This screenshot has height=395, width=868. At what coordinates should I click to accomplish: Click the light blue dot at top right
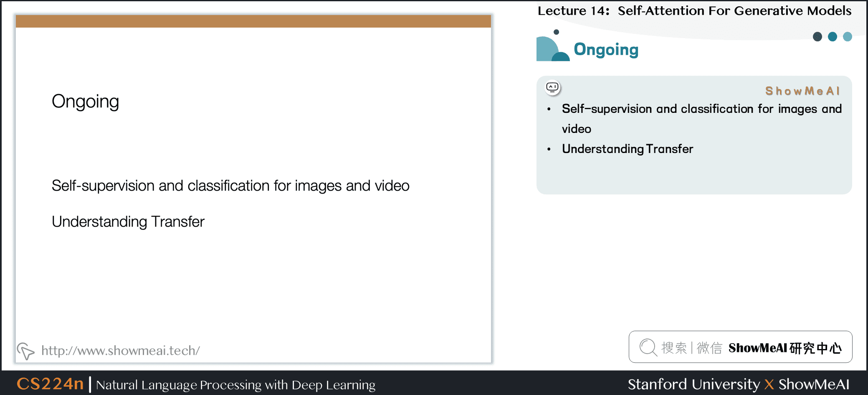pyautogui.click(x=848, y=37)
